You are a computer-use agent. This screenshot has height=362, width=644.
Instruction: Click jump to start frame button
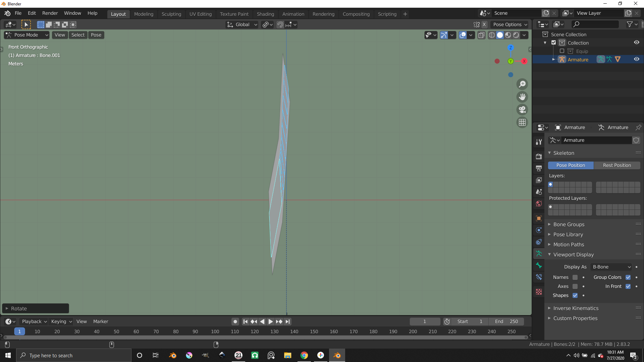245,321
